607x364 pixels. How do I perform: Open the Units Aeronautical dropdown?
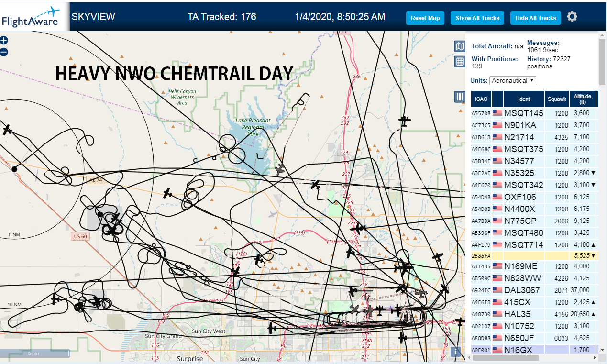pyautogui.click(x=513, y=80)
